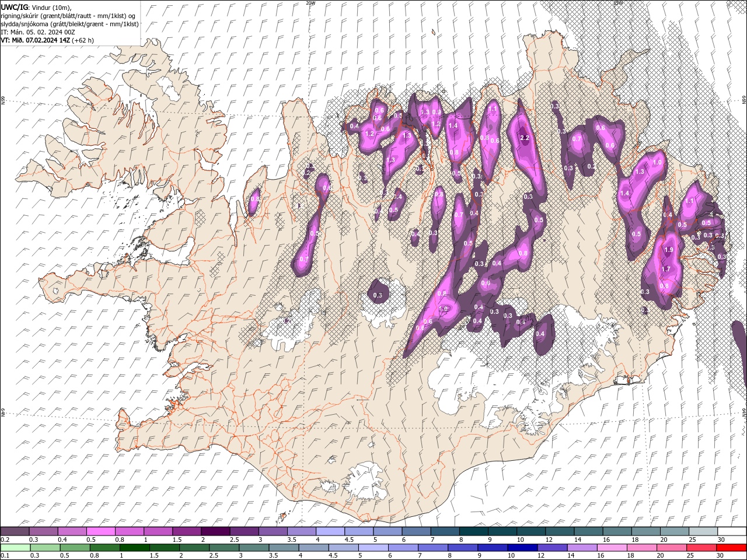The image size is (747, 560).
Task: Select the 1.9 snowfall value in the east
Action: 669,250
